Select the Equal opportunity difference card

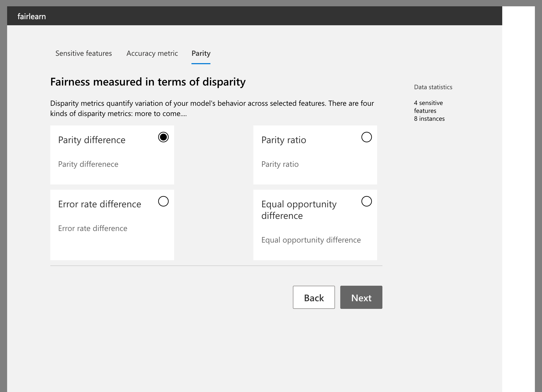[315, 225]
